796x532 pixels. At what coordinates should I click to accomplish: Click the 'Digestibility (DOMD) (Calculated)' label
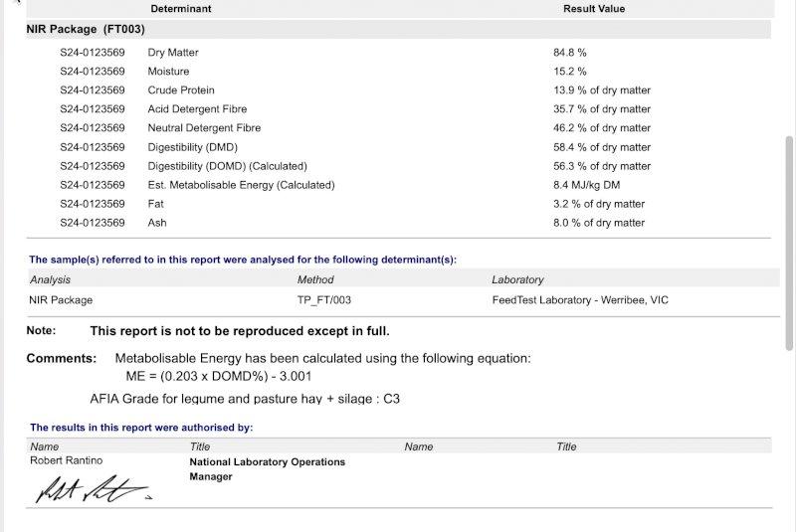pyautogui.click(x=228, y=166)
